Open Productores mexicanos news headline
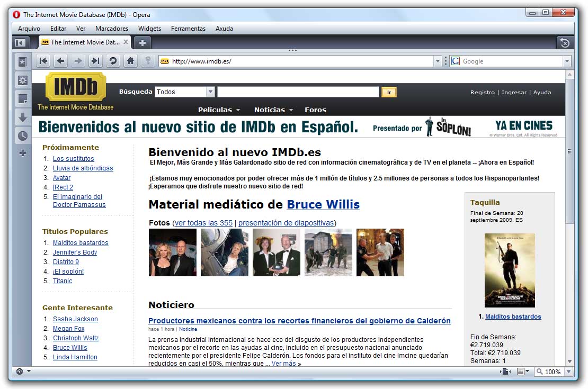The image size is (588, 389). [299, 321]
